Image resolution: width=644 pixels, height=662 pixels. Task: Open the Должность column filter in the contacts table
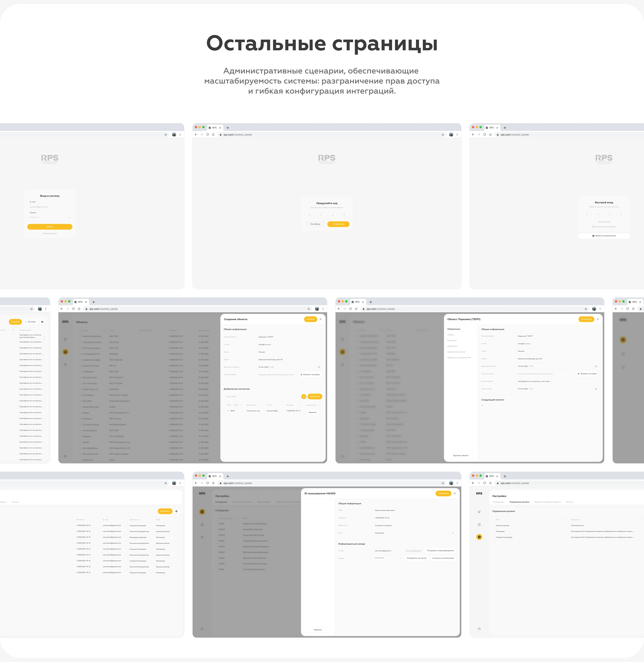click(260, 405)
